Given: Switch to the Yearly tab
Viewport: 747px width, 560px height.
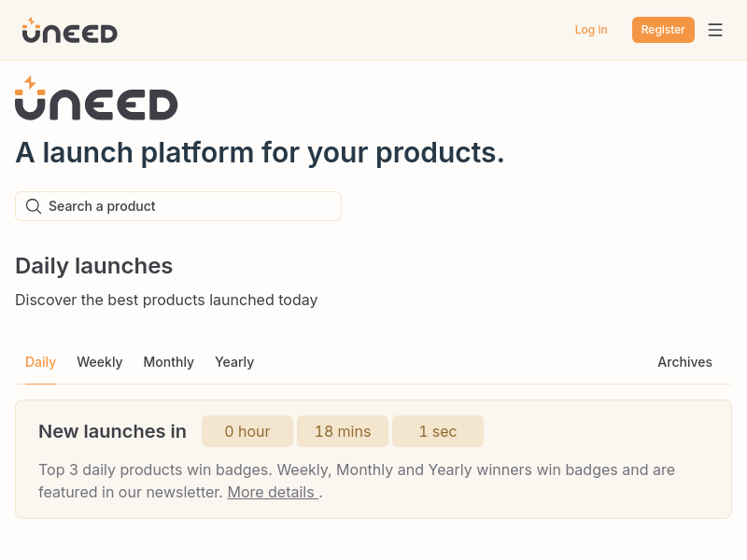Looking at the screenshot, I should [234, 362].
